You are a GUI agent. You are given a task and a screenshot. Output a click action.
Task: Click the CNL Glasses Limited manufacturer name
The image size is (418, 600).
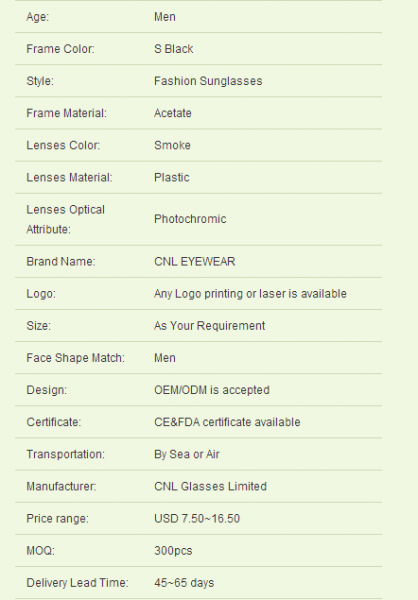pos(210,487)
